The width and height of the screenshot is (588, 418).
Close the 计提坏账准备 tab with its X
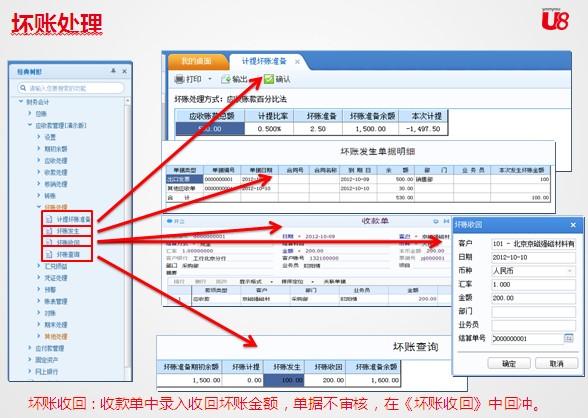pos(297,62)
